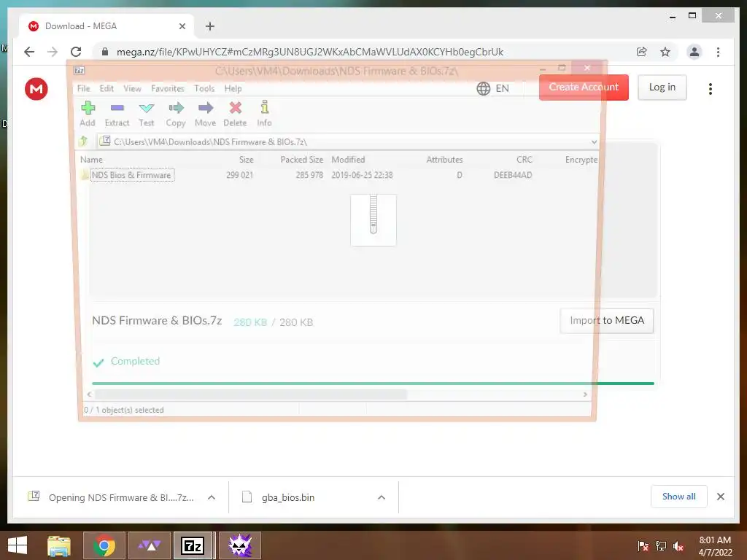Image resolution: width=747 pixels, height=560 pixels.
Task: Select the Copy icon in 7-Zip toolbar
Action: point(176,114)
